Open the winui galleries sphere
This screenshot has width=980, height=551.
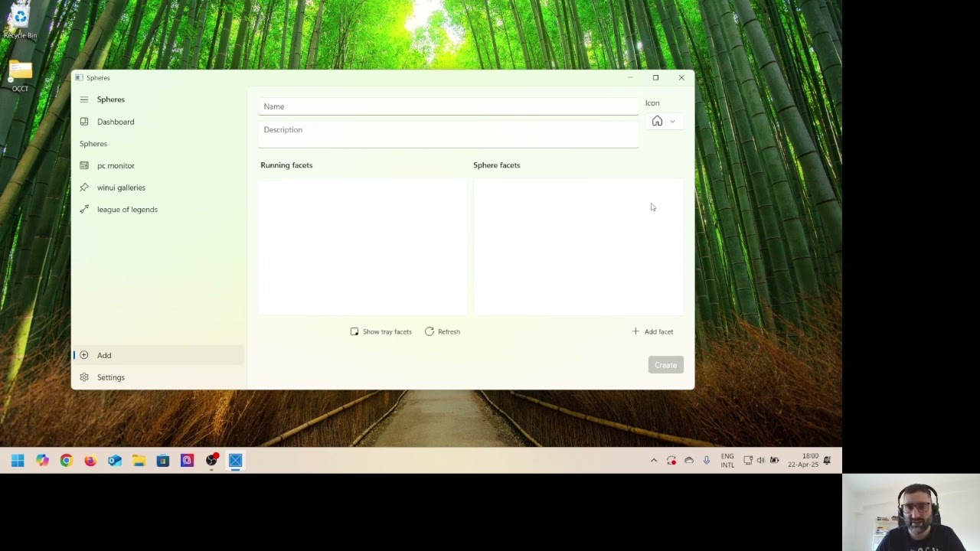tap(158, 187)
